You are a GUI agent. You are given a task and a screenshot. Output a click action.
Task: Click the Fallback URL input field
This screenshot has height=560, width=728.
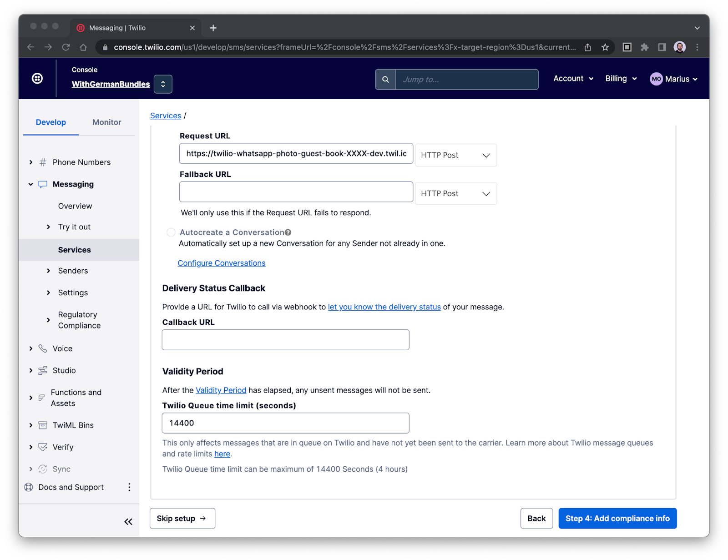[296, 192]
